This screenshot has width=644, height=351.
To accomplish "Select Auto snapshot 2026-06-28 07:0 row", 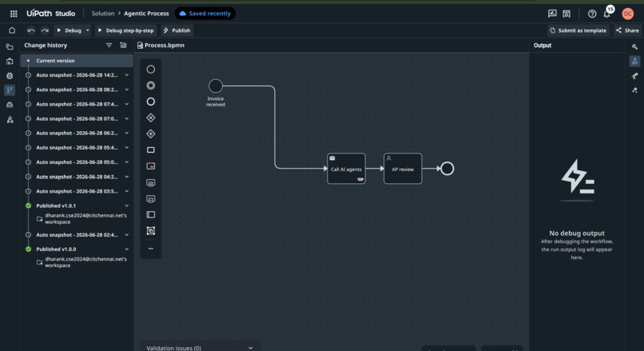I will coord(77,119).
